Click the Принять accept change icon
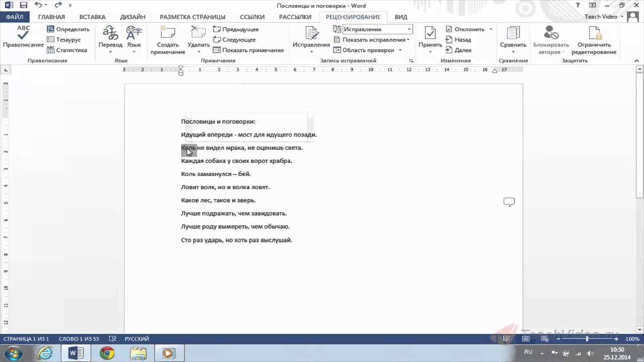 tap(430, 33)
